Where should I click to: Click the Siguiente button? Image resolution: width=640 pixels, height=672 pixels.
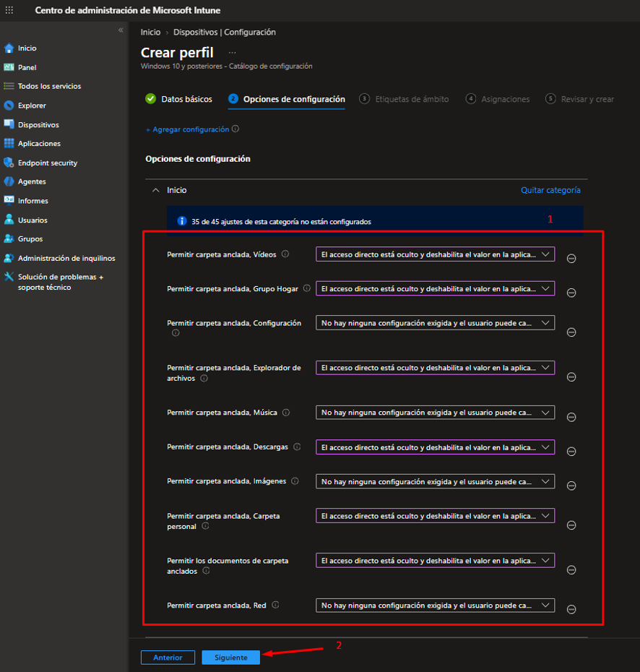pyautogui.click(x=231, y=658)
